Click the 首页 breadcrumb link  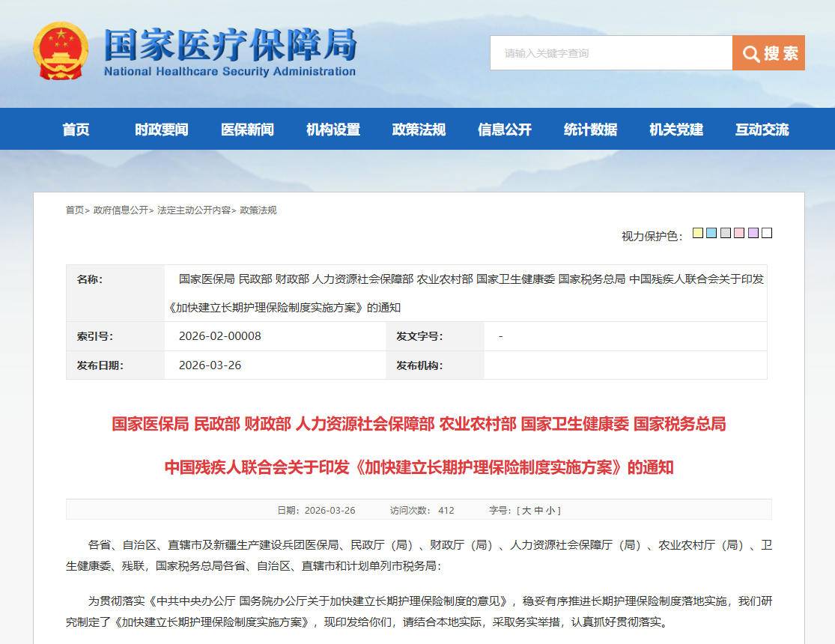(x=75, y=210)
